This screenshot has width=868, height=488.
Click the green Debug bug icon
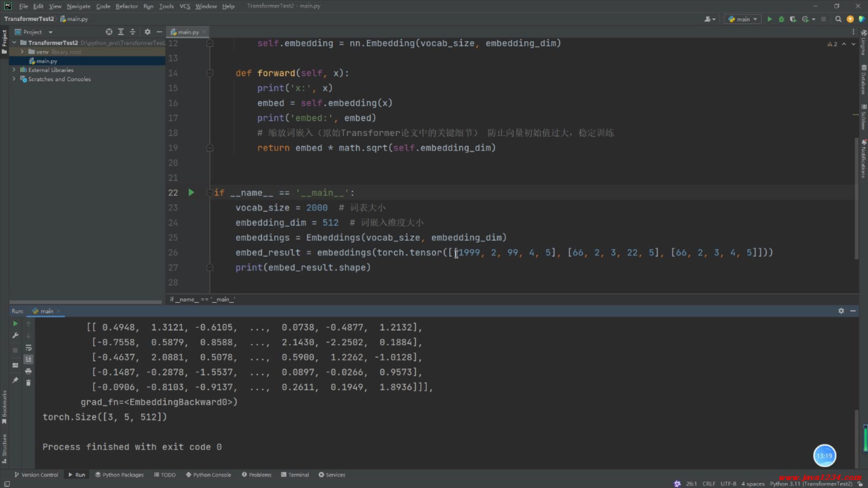pos(781,19)
